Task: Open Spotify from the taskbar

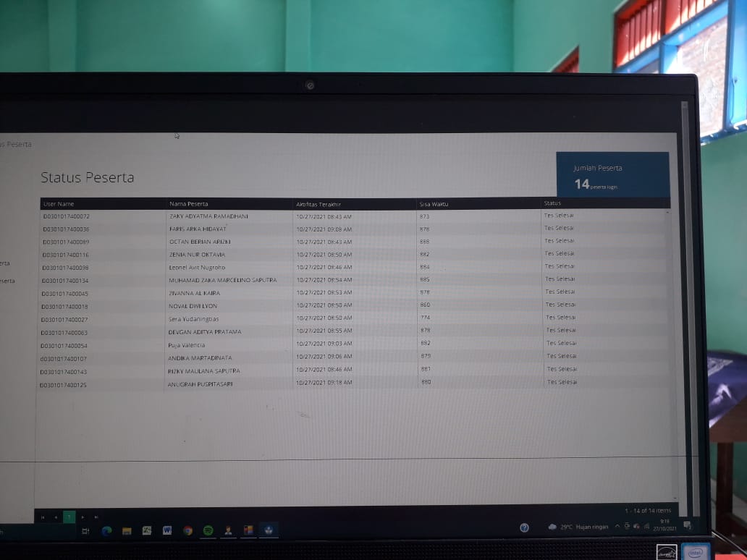Action: coord(208,530)
